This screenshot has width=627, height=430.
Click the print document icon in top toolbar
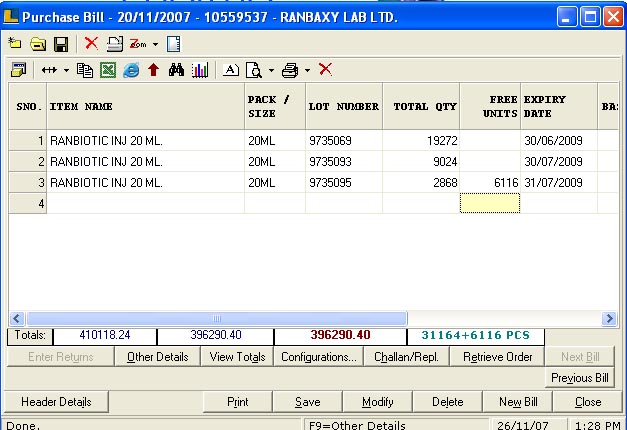pyautogui.click(x=115, y=44)
